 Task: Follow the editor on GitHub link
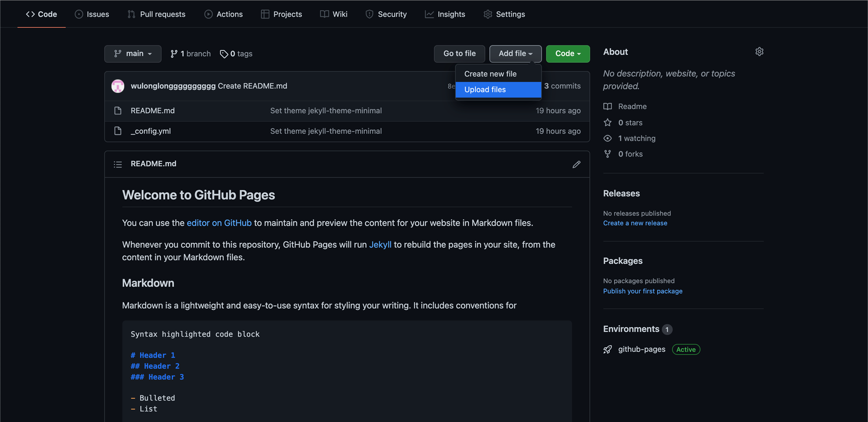tap(219, 223)
